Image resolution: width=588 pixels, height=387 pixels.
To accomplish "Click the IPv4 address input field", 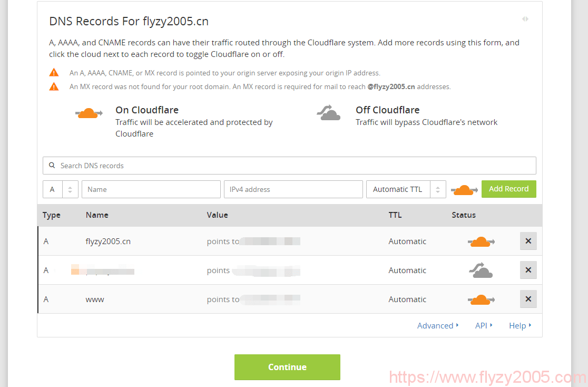I will point(293,189).
